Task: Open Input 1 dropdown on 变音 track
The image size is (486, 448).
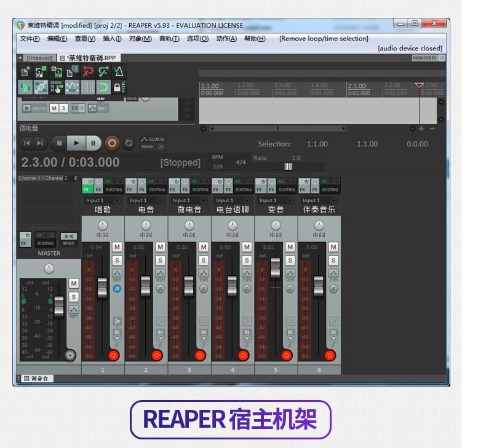Action: (276, 200)
